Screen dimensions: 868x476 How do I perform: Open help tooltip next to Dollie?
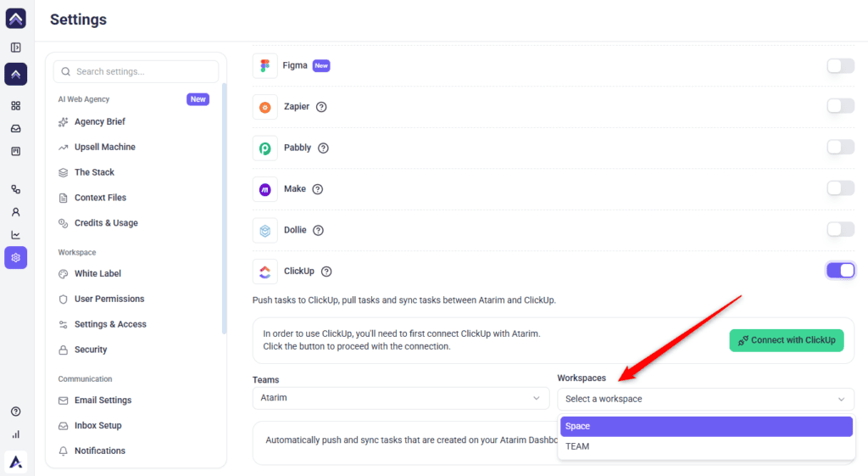tap(319, 230)
